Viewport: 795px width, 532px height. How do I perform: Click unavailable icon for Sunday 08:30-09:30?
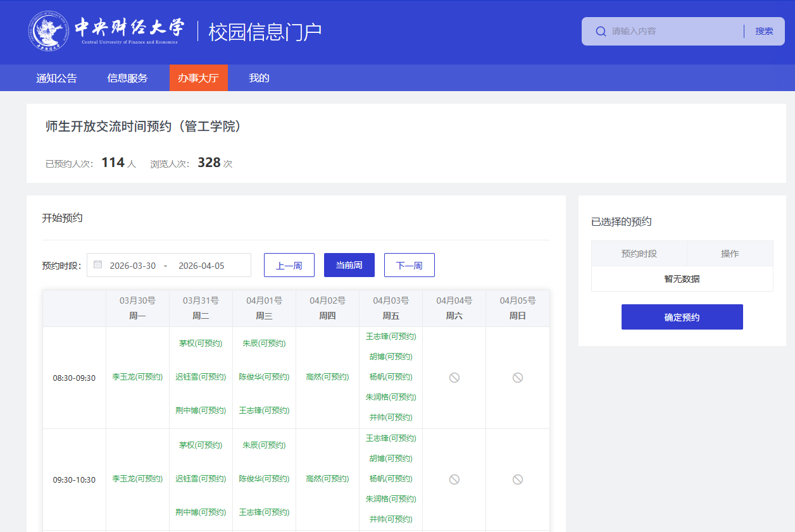(x=517, y=378)
